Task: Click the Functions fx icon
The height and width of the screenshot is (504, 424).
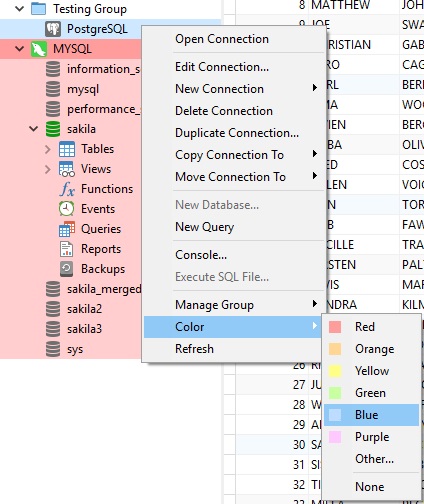Action: pos(67,189)
